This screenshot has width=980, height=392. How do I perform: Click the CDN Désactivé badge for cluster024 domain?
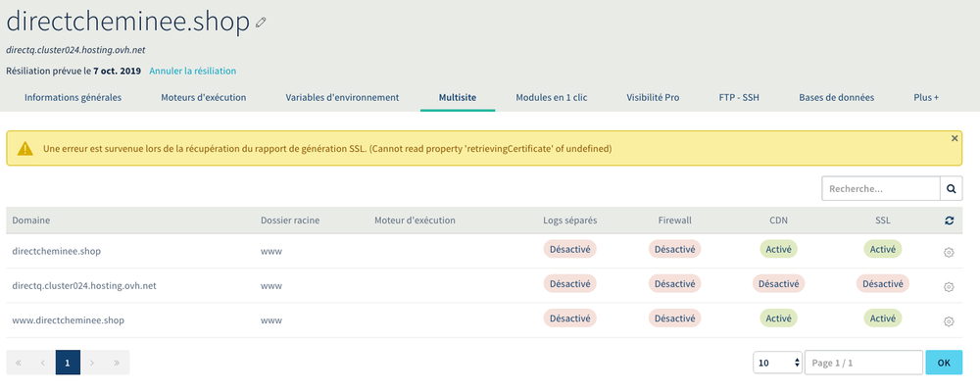(779, 284)
